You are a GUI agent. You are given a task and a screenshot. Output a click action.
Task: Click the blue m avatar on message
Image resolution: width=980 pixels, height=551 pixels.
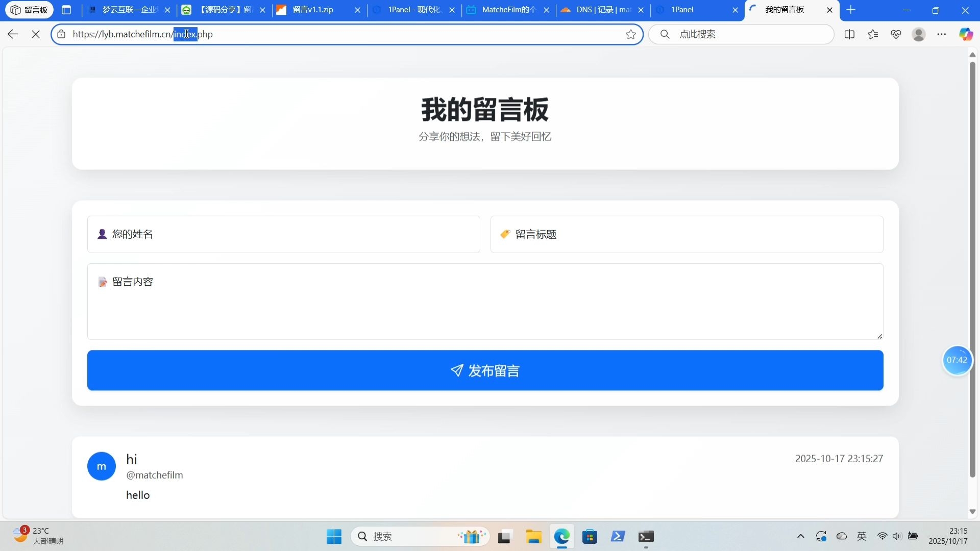[102, 466]
